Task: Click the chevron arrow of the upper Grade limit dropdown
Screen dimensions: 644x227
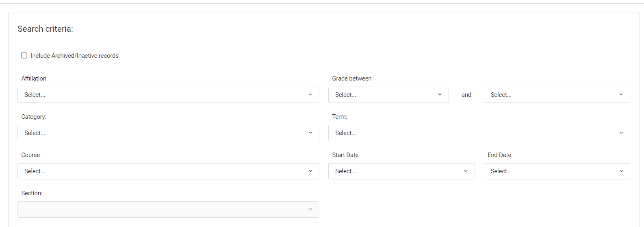Action: tap(621, 95)
